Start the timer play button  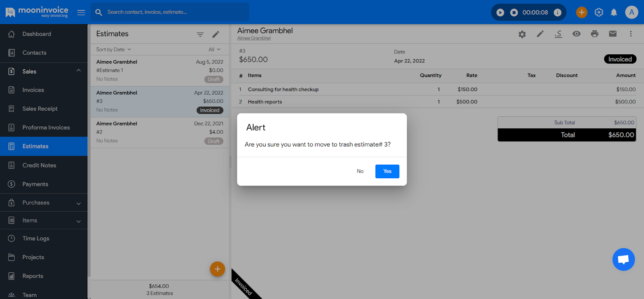(500, 12)
